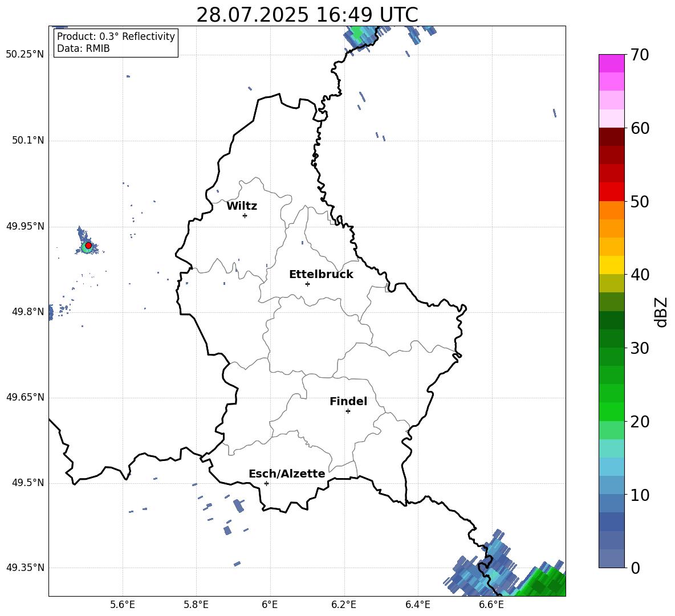The height and width of the screenshot is (616, 675).
Task: Select the Esch/Alzette city label
Action: (x=287, y=474)
